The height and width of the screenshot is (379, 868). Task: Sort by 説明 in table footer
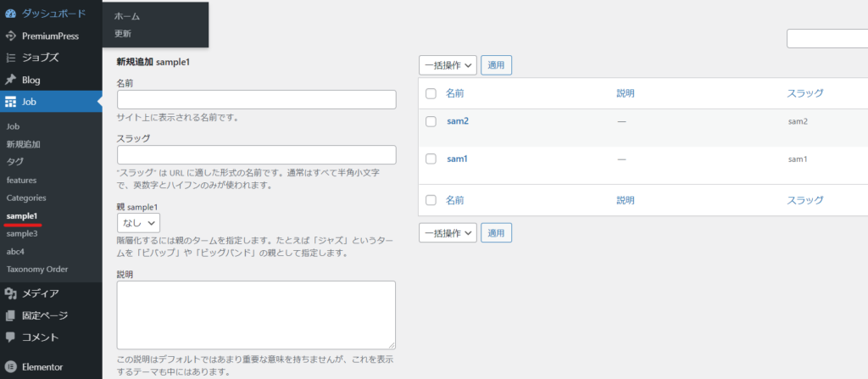(626, 200)
